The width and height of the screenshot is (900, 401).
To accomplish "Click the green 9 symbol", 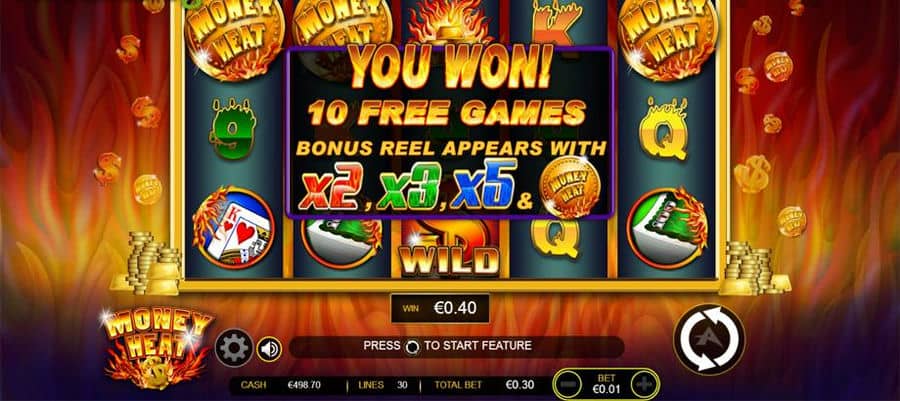I will [231, 128].
